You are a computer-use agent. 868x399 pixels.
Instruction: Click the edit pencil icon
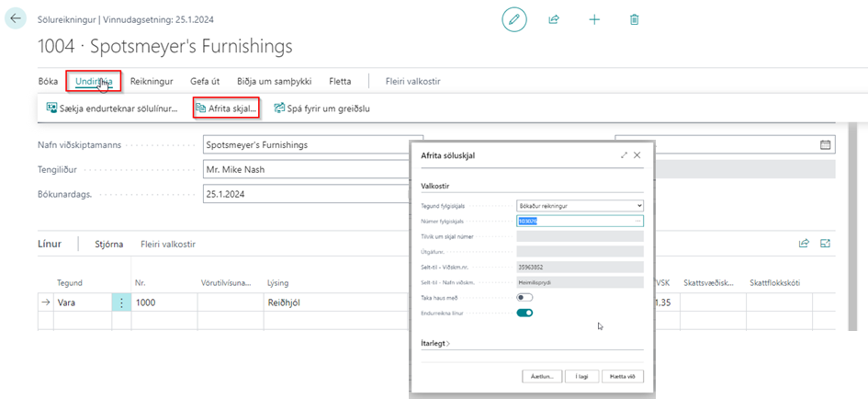[x=514, y=19]
